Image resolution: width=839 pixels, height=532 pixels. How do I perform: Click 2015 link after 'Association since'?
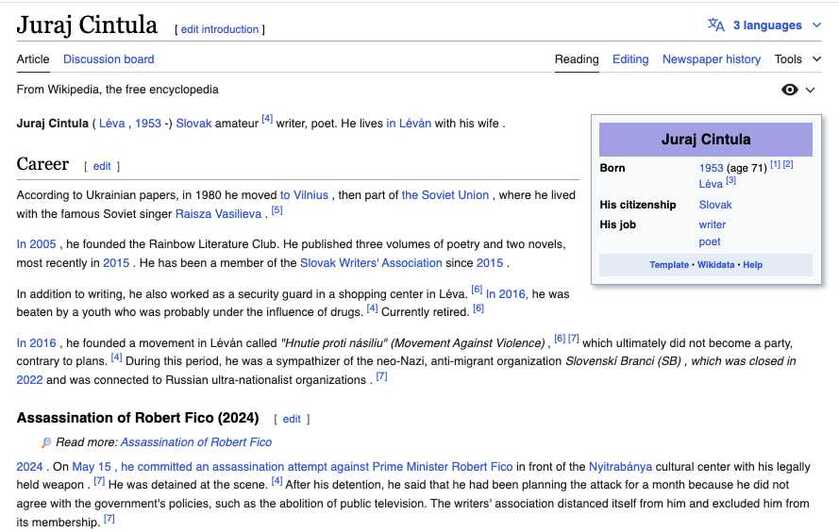point(490,263)
